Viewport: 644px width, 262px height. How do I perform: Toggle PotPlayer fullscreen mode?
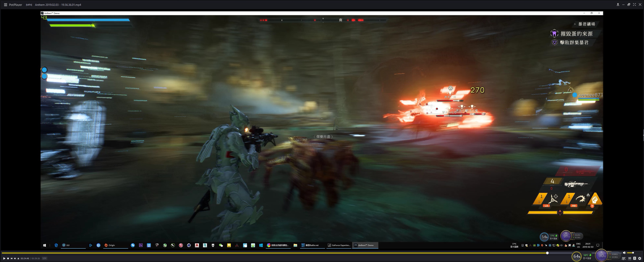tap(634, 5)
